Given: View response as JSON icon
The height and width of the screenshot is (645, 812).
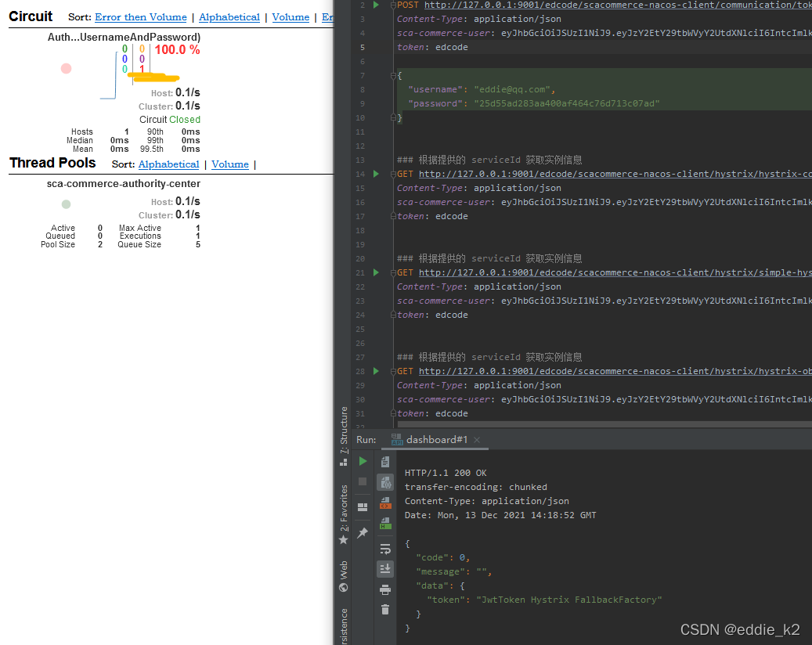Looking at the screenshot, I should point(385,482).
